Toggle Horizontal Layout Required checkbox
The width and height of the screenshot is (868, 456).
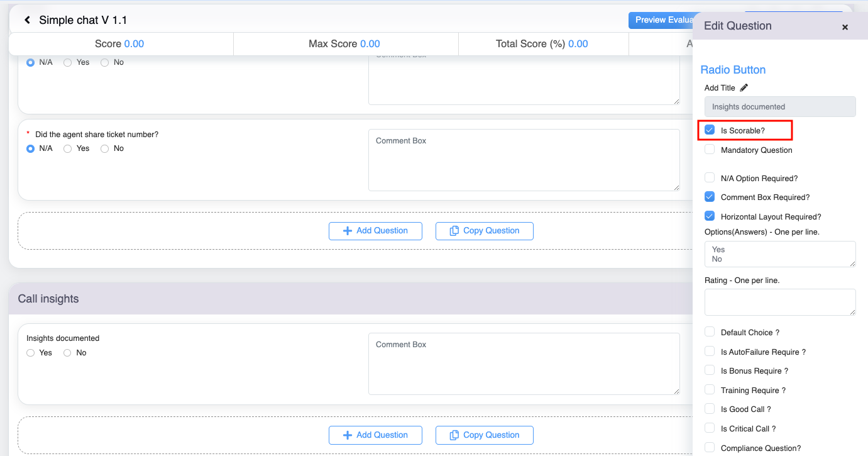[710, 216]
